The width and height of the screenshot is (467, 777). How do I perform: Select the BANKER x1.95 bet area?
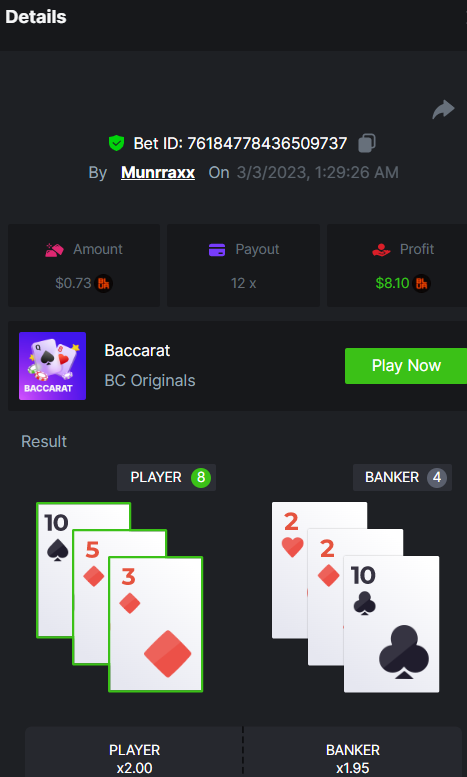353,752
